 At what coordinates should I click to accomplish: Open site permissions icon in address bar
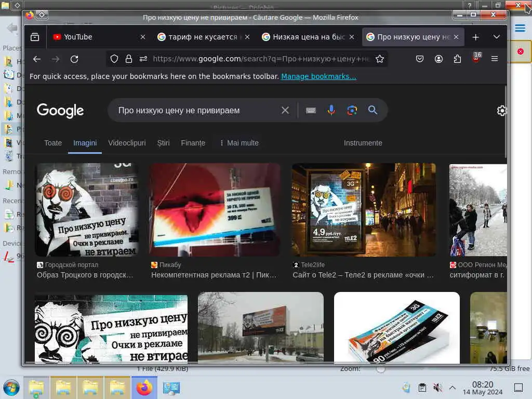pos(143,59)
